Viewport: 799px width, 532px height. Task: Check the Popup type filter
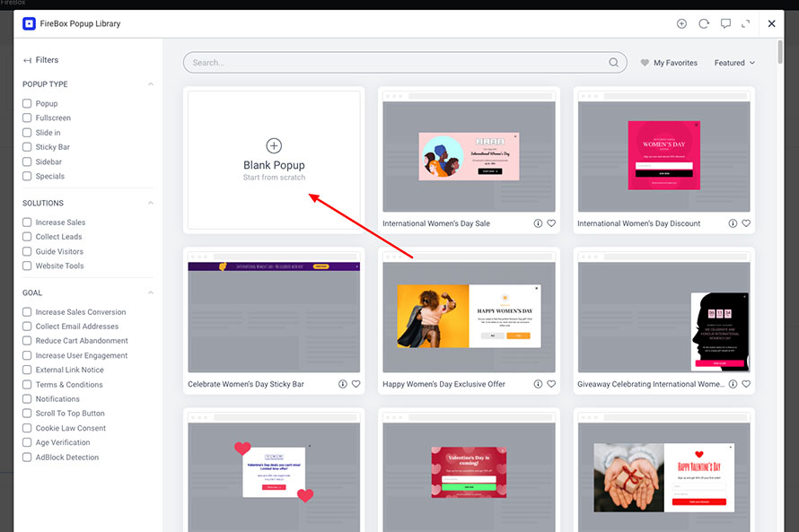(x=27, y=103)
